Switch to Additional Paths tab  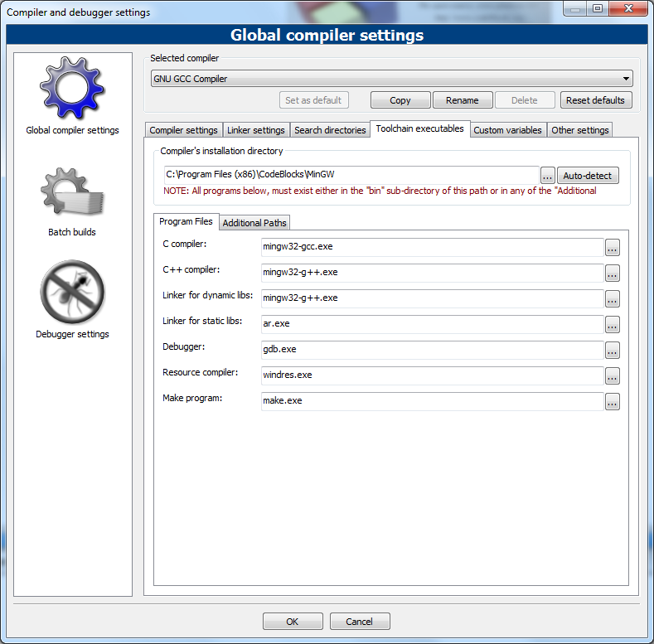(254, 223)
